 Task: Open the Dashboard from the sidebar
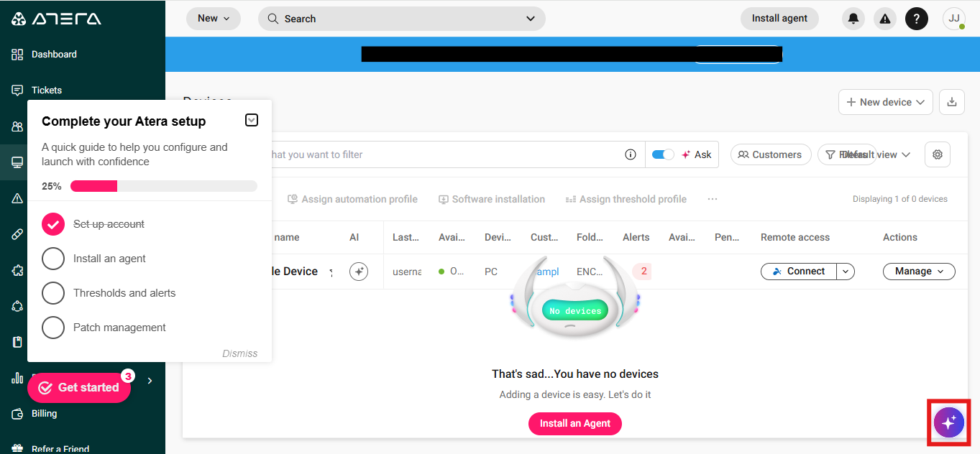[54, 55]
